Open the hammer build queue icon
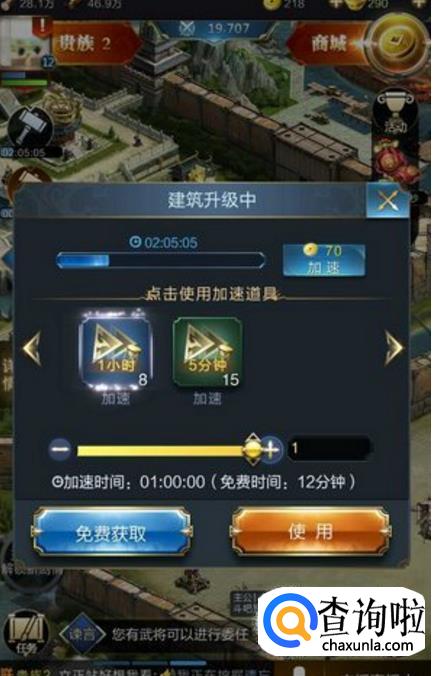Image resolution: width=437 pixels, height=676 pixels. tap(30, 128)
